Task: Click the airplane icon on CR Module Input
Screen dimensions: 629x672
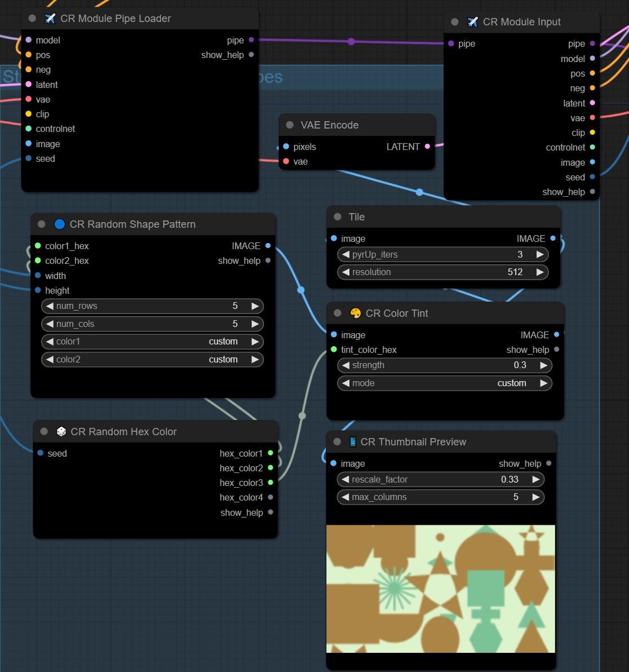Action: pyautogui.click(x=473, y=22)
